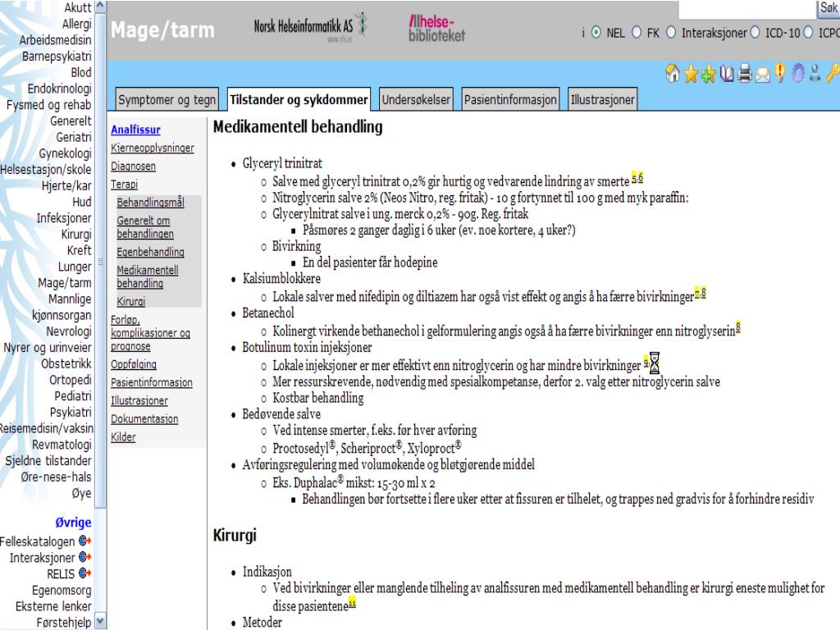
Task: Open settings via the blue gear icon
Action: click(797, 73)
